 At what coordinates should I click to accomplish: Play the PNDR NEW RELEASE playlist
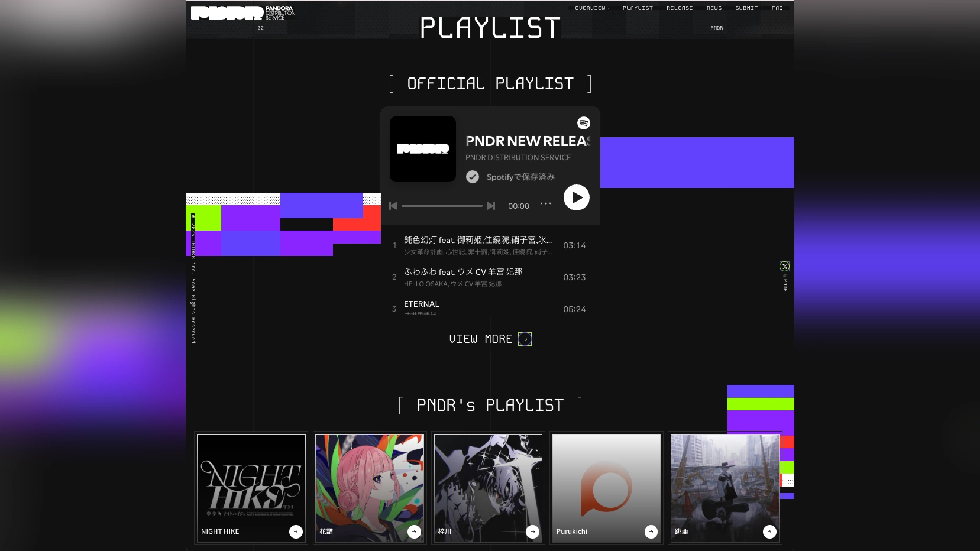click(x=577, y=197)
